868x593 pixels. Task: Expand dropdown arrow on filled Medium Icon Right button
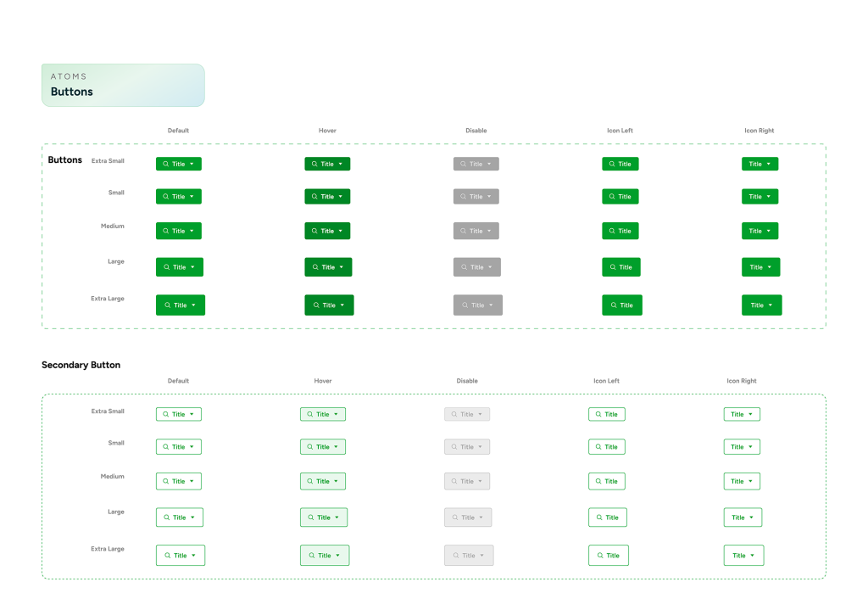[x=769, y=231]
